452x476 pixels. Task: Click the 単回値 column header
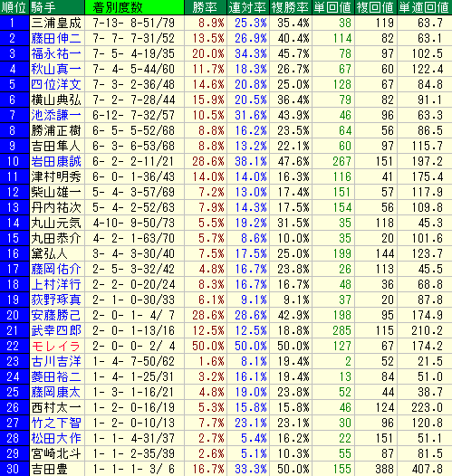tap(333, 7)
